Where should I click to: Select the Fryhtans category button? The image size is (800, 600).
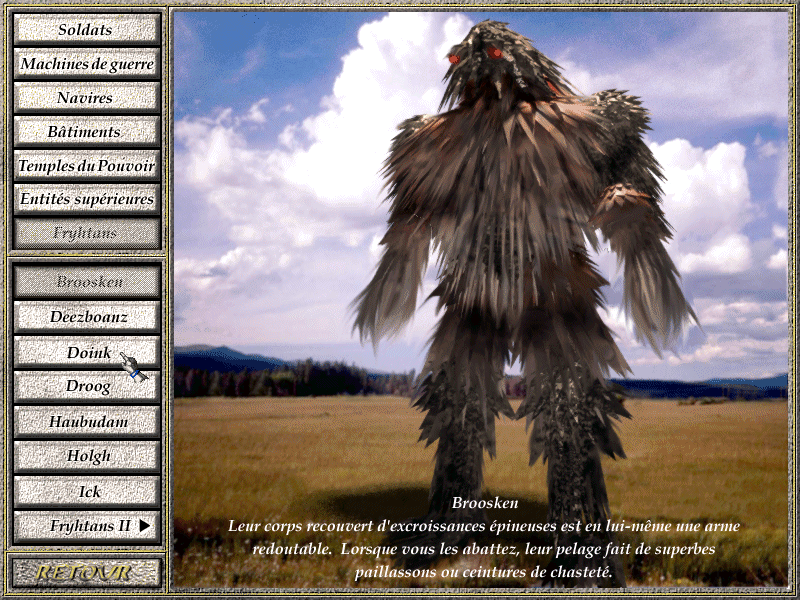[87, 233]
